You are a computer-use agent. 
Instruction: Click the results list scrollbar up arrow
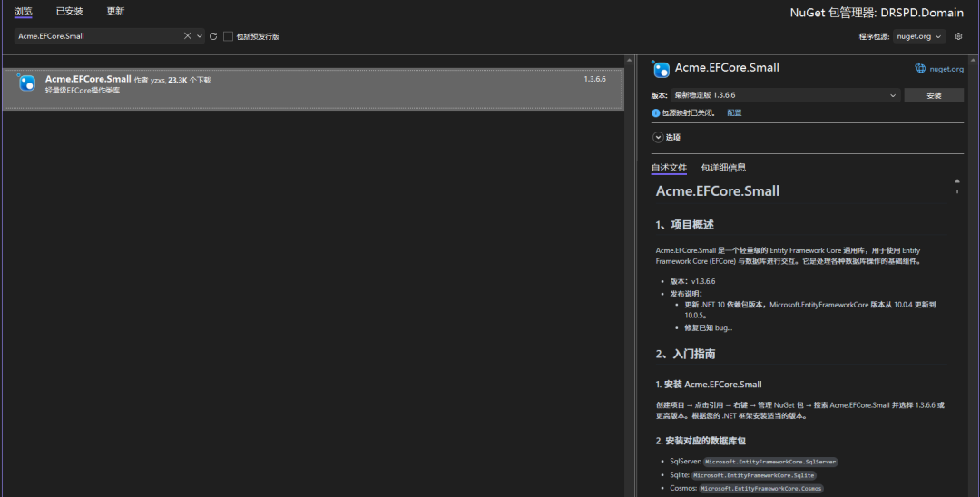[630, 61]
